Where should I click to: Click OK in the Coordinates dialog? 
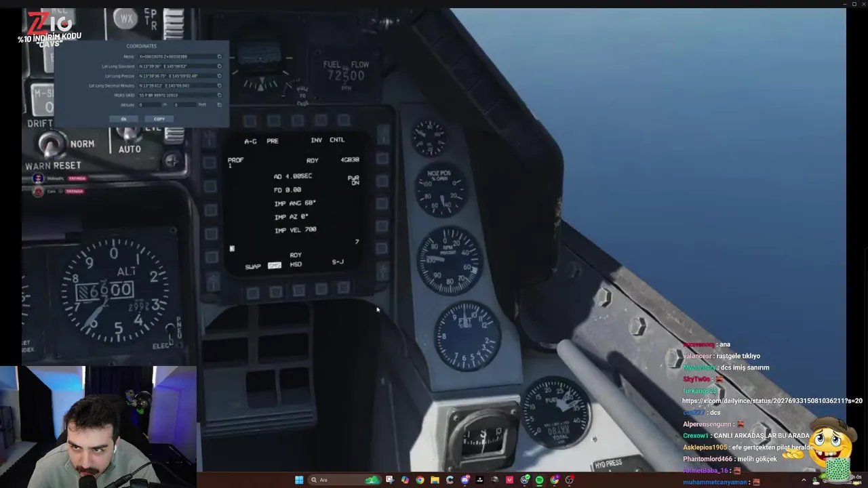123,119
